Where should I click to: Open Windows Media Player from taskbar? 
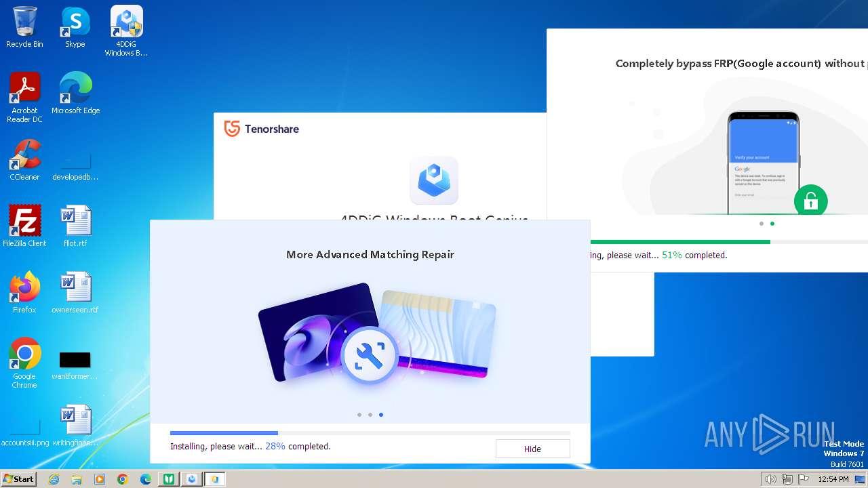click(x=100, y=479)
